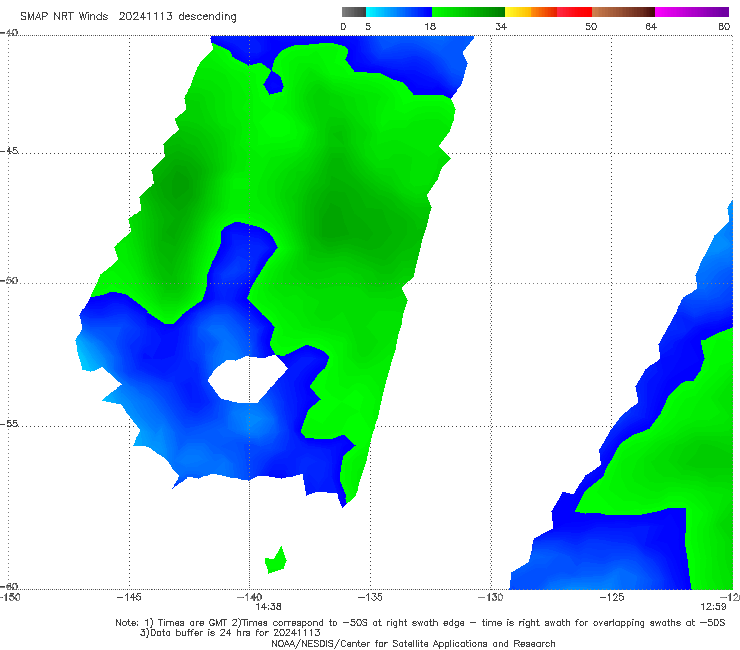Screen dimensions: 740x650
Task: Click the blue segment of the color bar
Action: click(399, 12)
